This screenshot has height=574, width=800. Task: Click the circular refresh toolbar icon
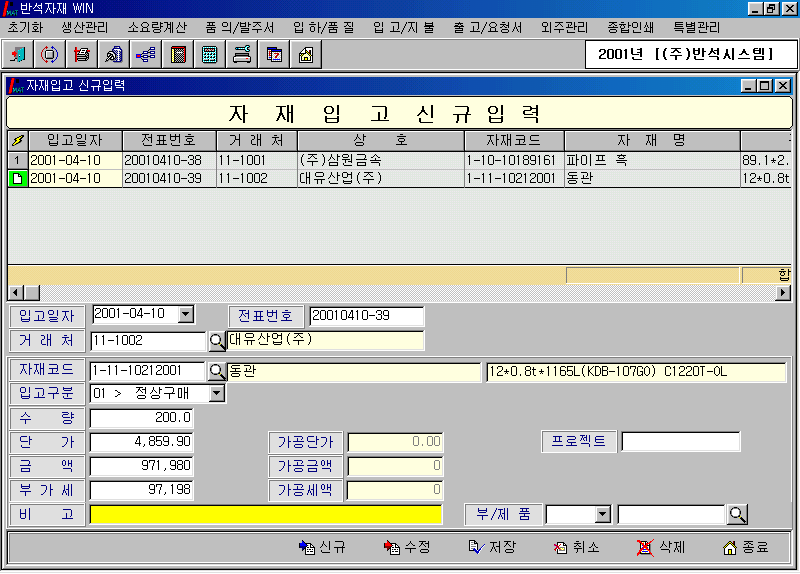pyautogui.click(x=50, y=54)
